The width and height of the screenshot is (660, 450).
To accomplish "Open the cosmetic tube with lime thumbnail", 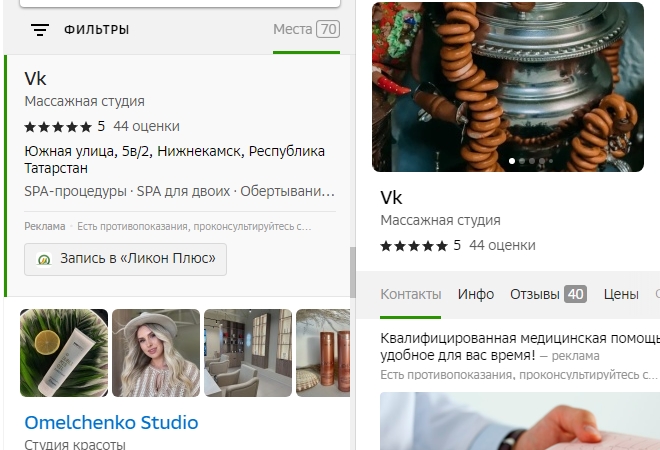I will [x=64, y=353].
